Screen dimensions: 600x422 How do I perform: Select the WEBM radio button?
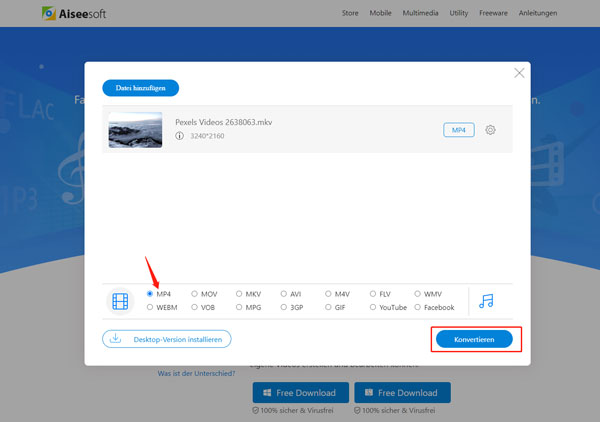[x=150, y=308]
